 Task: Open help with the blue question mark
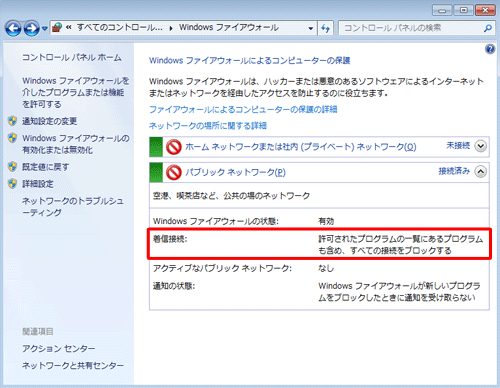(x=490, y=49)
